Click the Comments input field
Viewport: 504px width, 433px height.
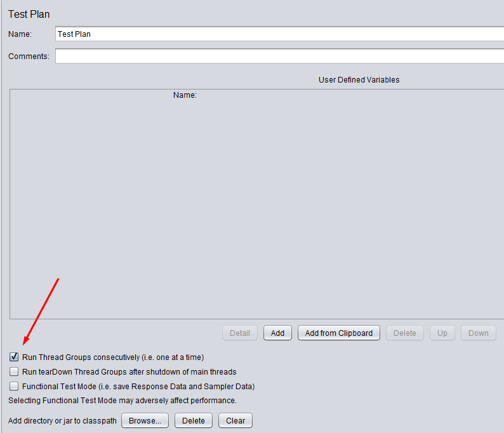coord(280,57)
